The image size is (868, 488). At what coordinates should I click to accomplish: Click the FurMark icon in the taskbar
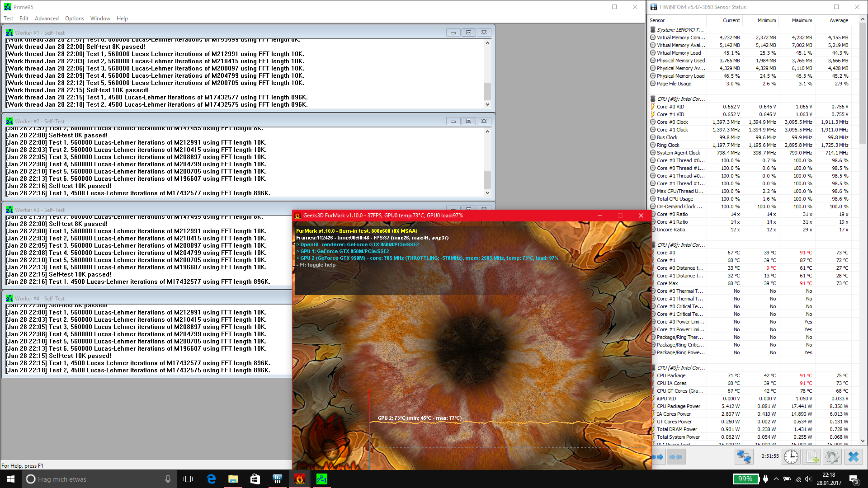[x=299, y=479]
